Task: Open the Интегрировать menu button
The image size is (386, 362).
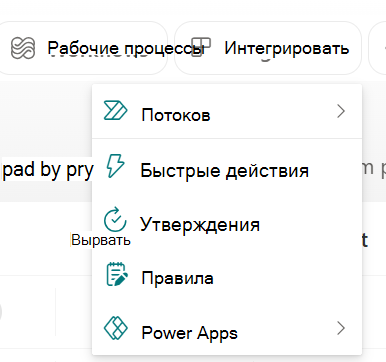Action: pos(268,48)
